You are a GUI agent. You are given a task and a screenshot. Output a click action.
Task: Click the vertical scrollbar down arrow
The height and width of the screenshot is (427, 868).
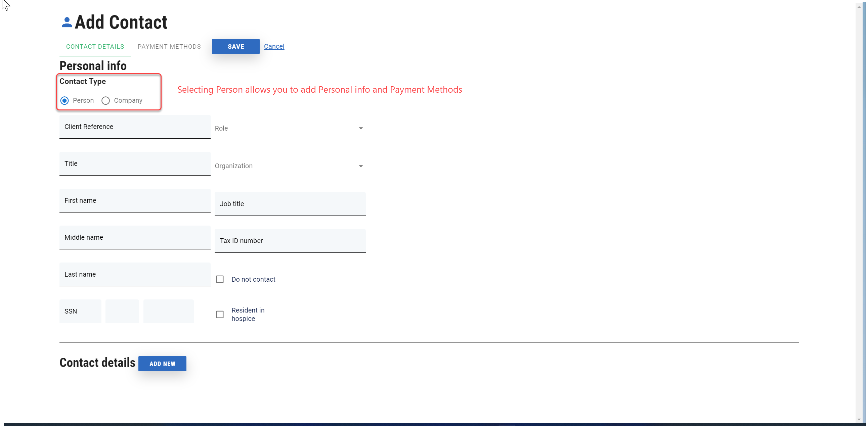pyautogui.click(x=859, y=419)
